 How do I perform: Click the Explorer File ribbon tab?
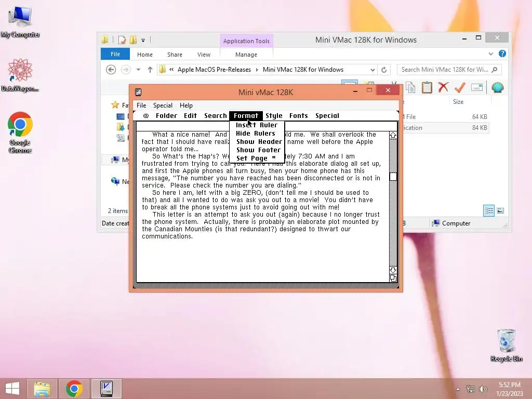(x=115, y=54)
